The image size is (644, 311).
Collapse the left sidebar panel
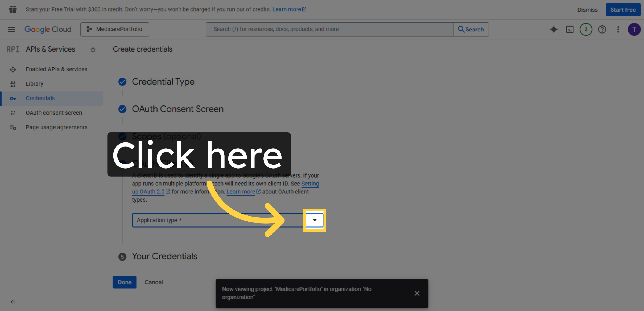12,302
